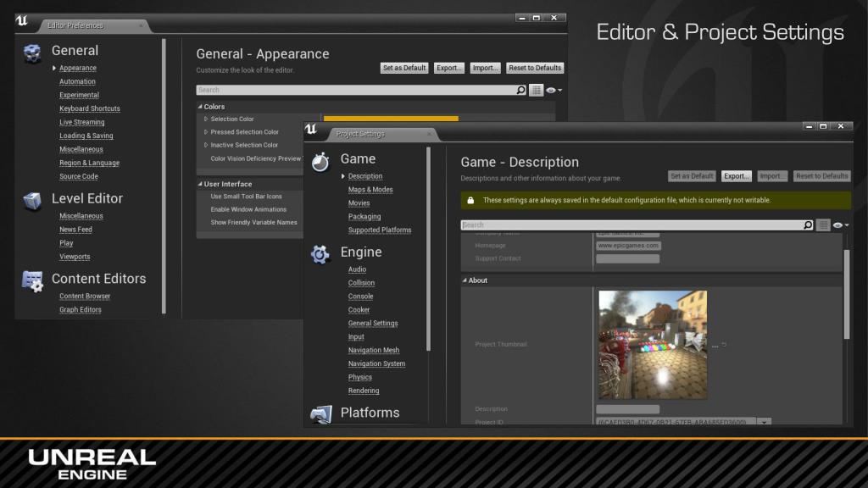Click the Editor Preferences search field
The height and width of the screenshot is (488, 868).
(x=354, y=90)
